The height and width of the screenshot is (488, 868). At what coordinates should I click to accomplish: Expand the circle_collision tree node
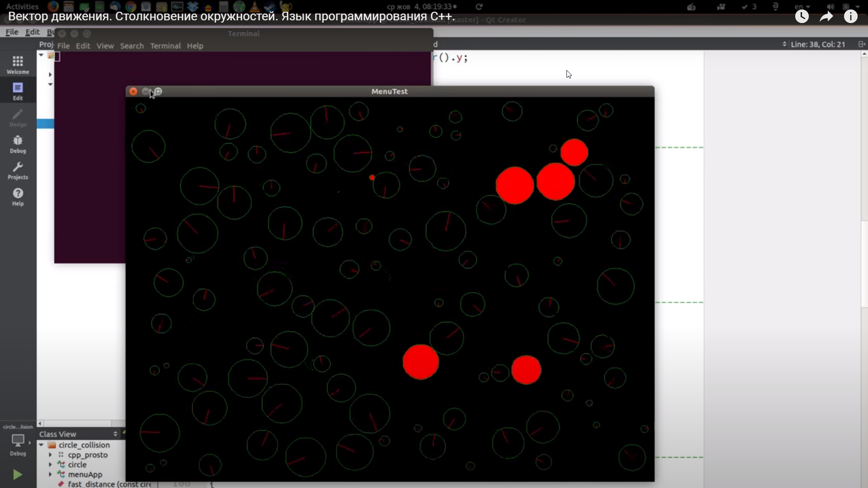tap(42, 445)
